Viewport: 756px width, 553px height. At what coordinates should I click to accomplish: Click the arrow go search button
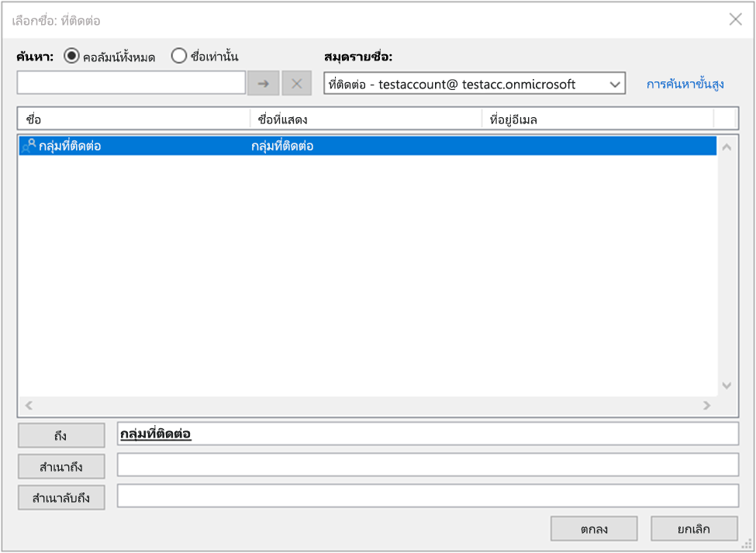coord(264,84)
